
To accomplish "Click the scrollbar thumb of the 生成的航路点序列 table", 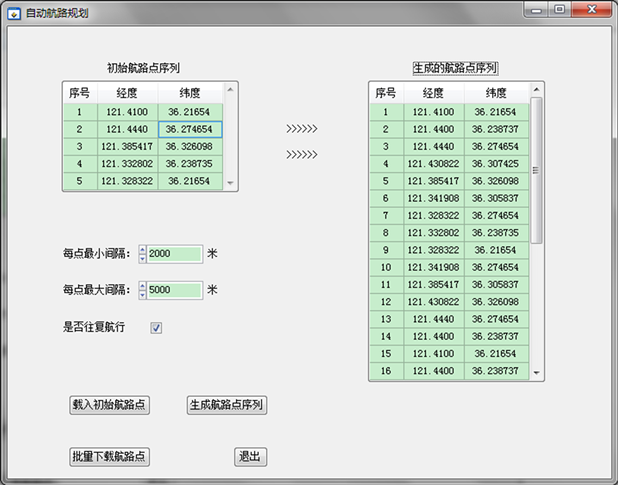I will 538,170.
